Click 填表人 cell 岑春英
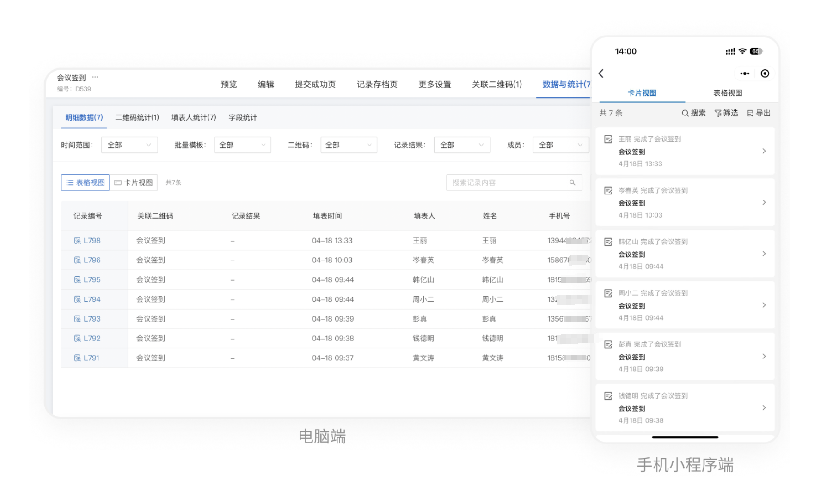This screenshot has height=504, width=833. pos(423,260)
